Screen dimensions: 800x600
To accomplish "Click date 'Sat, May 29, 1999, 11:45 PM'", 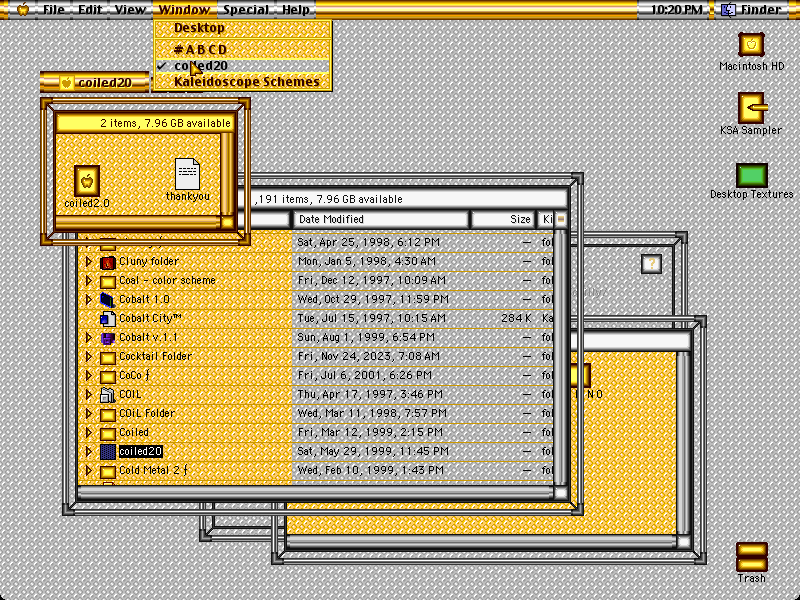I will [x=373, y=451].
